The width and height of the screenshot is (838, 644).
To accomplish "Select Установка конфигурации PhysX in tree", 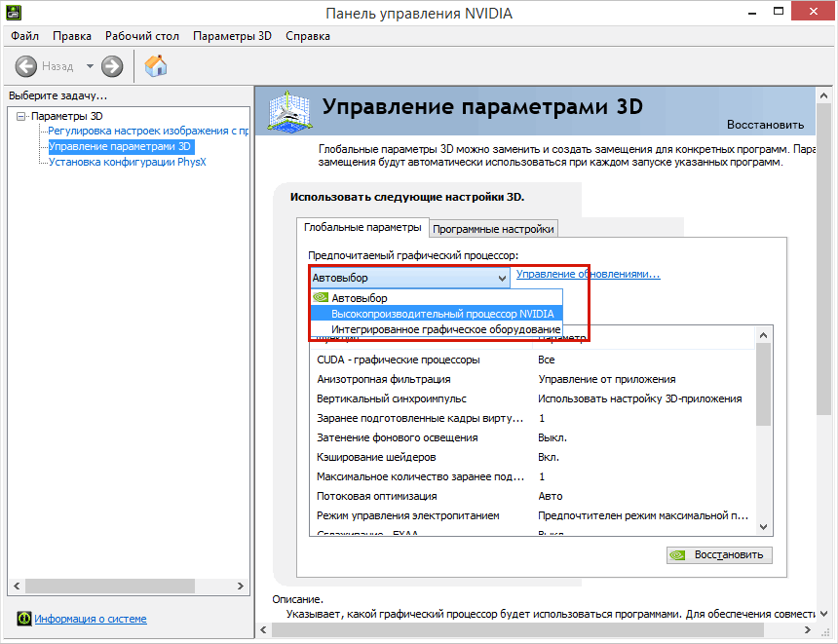I will 127,162.
